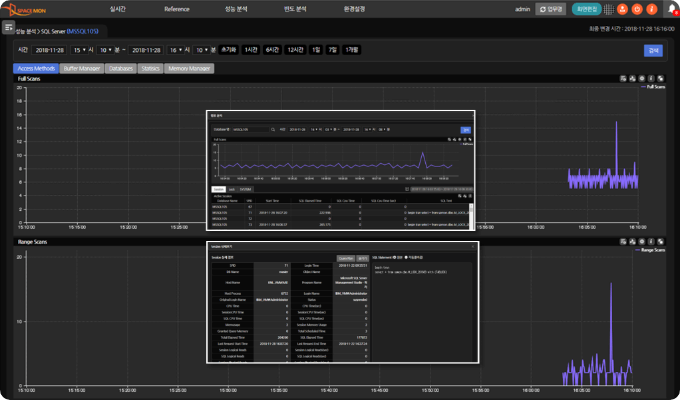Open the 환경설정 menu
Viewport: 680px width, 400px height.
(354, 9)
